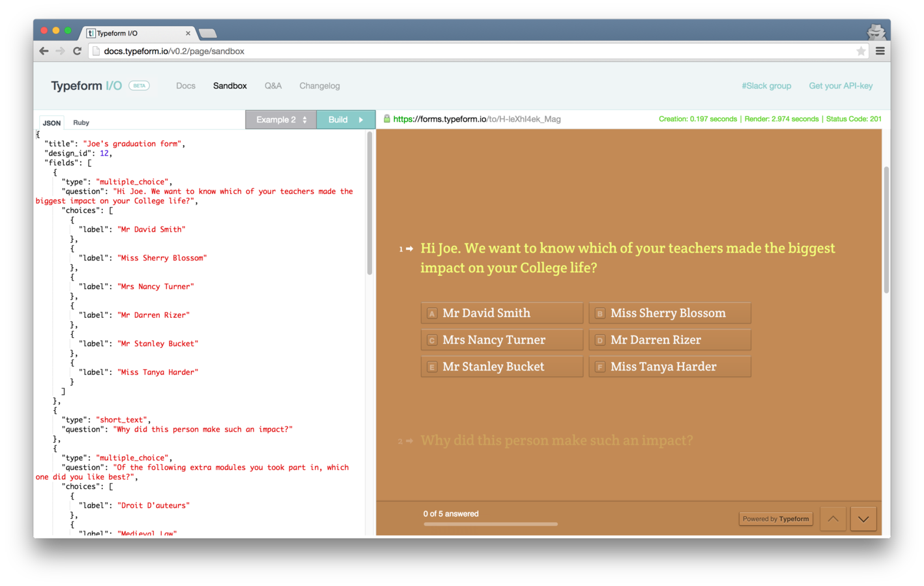Switch to the JSON code tab
Screen dimensions: 924x586
pos(51,122)
